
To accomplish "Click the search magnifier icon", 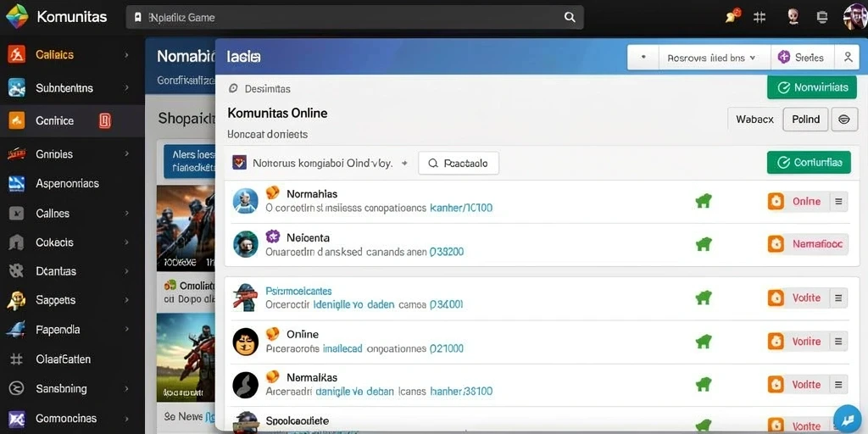I will coord(570,17).
